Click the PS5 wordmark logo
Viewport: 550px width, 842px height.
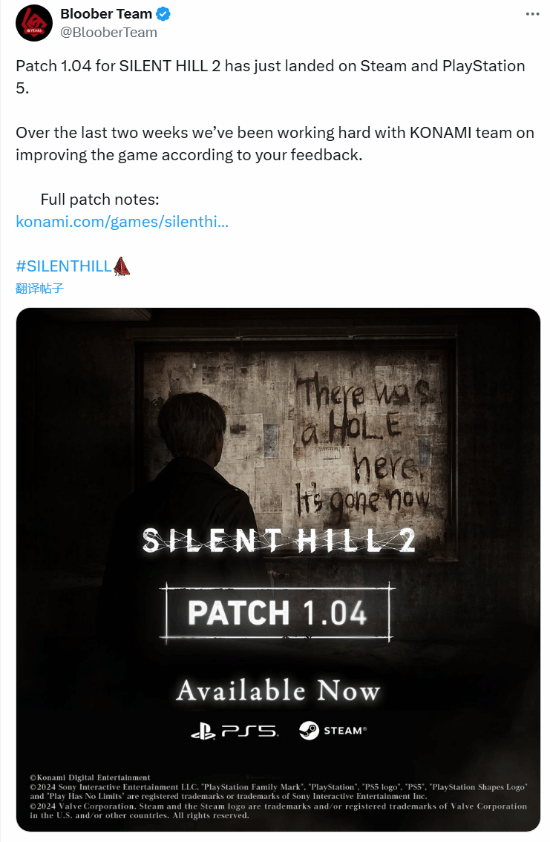249,731
